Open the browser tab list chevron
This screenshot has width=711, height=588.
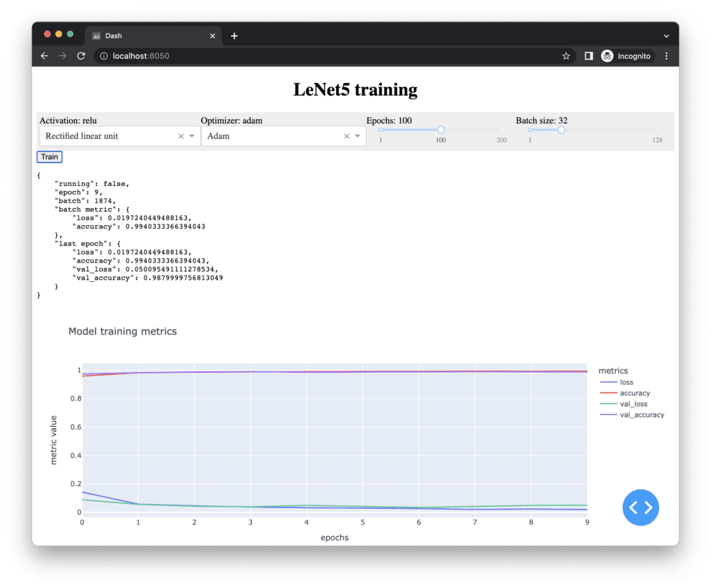click(x=665, y=35)
